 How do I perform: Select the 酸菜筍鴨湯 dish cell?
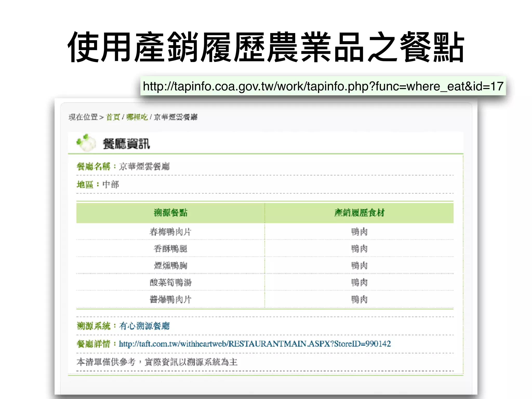click(170, 282)
